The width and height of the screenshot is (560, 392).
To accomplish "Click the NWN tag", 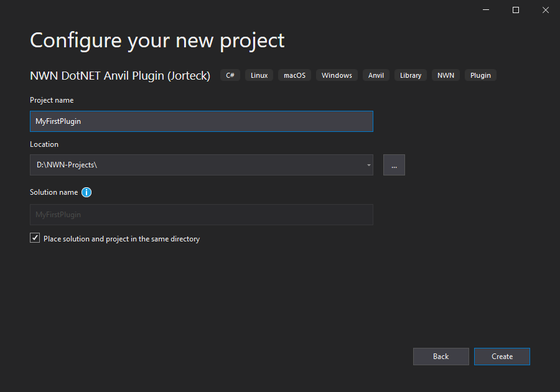I will (x=446, y=75).
